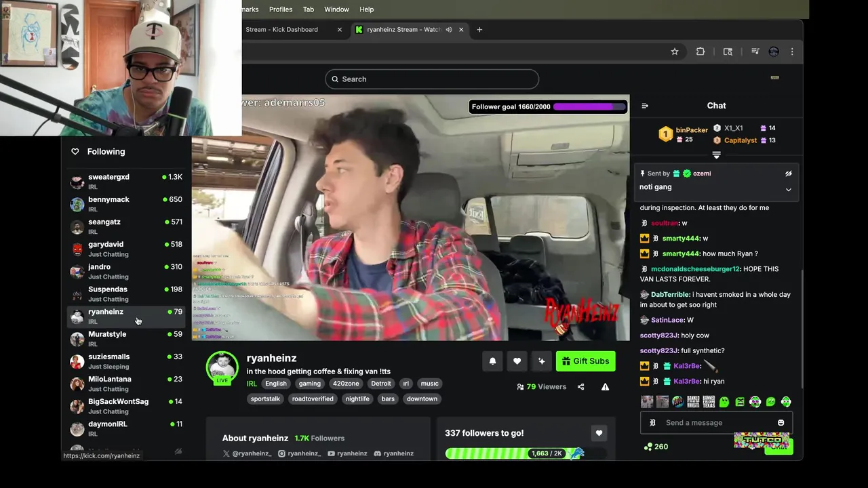Collapse the chat panel with the arrow icon

point(645,106)
